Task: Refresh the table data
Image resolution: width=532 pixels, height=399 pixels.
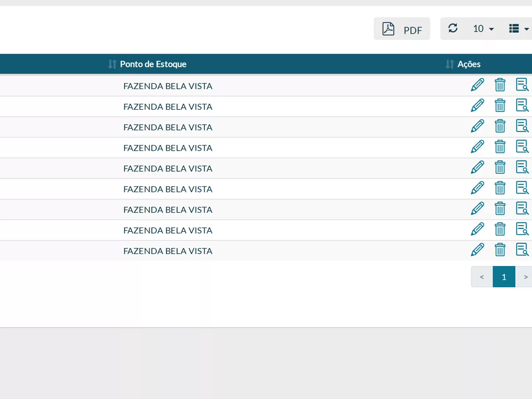Action: (453, 28)
